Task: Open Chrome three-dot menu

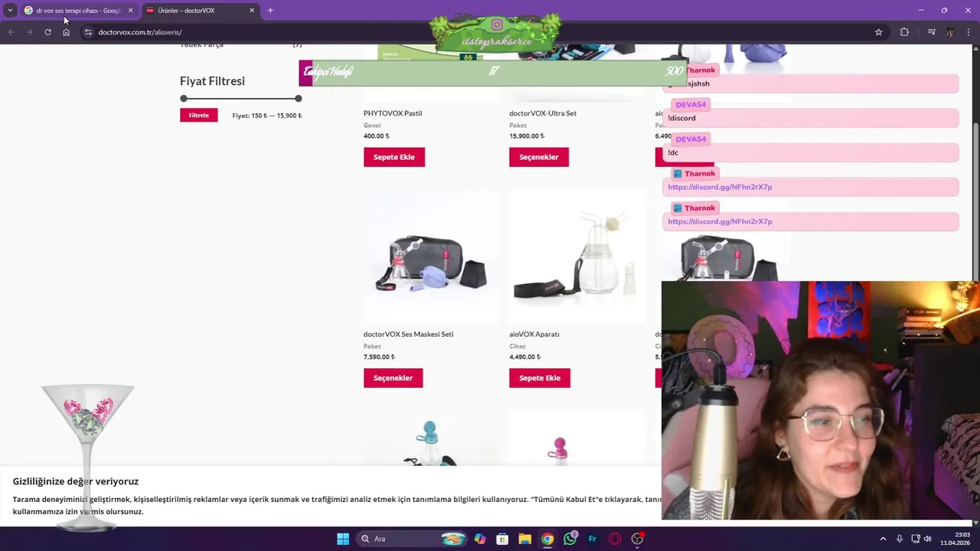Action: [x=969, y=32]
